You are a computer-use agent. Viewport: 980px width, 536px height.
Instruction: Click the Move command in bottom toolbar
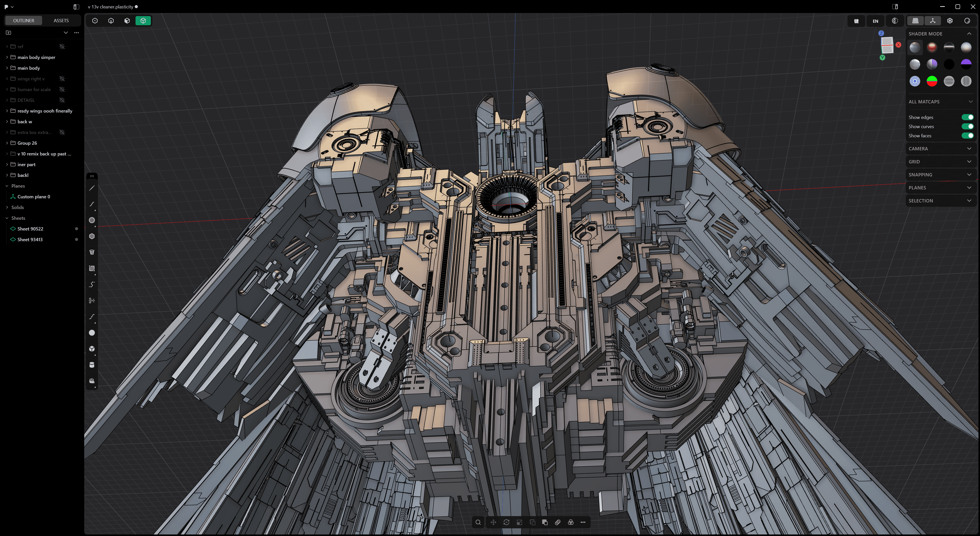493,522
